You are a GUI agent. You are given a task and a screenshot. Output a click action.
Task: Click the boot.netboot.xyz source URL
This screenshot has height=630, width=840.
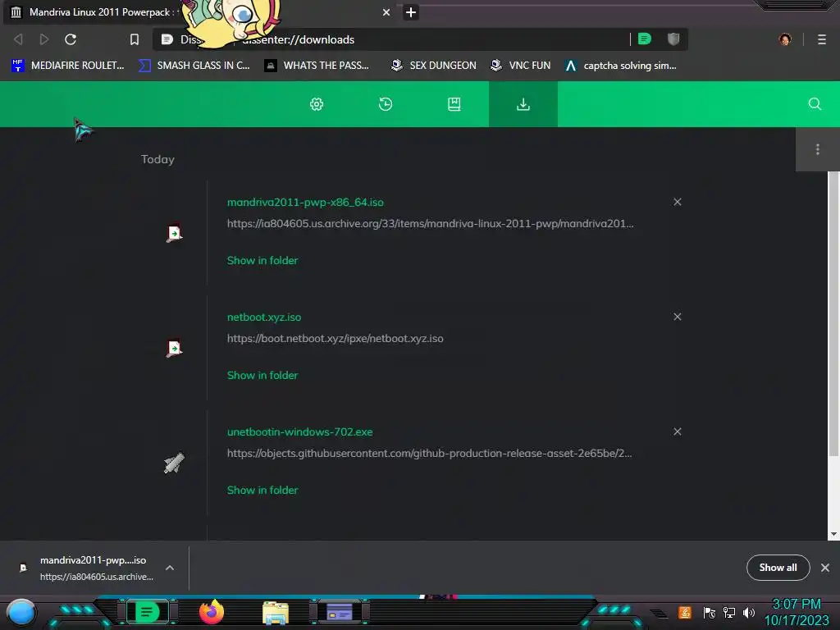click(x=336, y=338)
